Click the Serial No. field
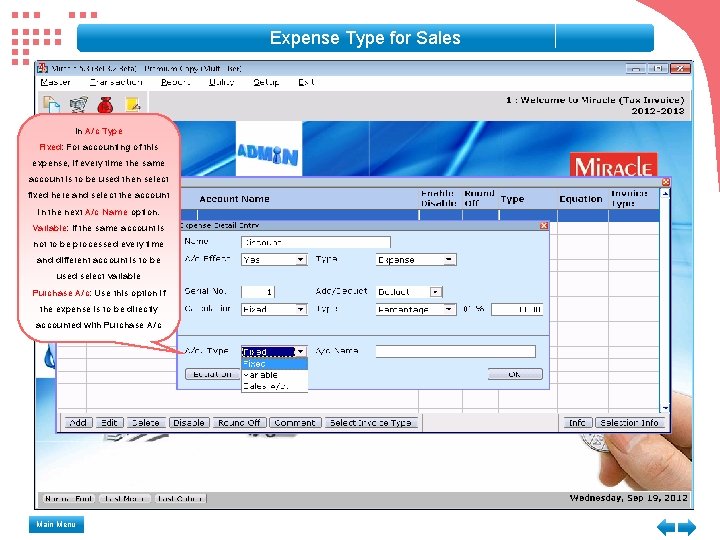This screenshot has height=540, width=720. [x=258, y=292]
